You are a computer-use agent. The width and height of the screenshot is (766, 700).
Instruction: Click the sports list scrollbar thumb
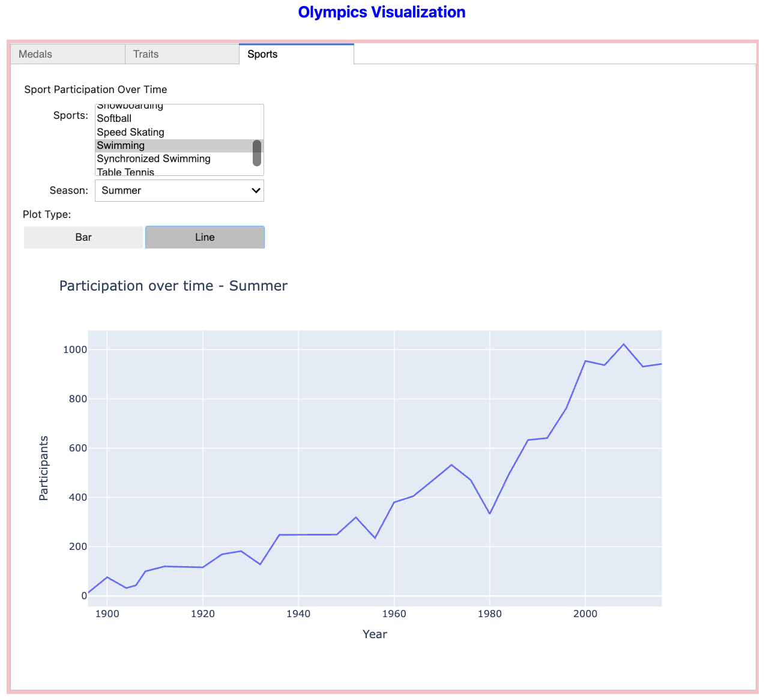[x=257, y=152]
